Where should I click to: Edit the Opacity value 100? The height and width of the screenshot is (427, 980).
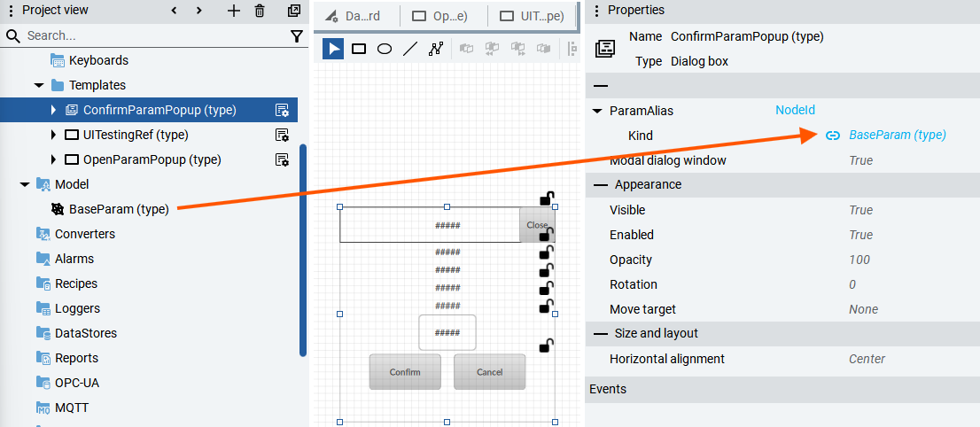tap(859, 260)
